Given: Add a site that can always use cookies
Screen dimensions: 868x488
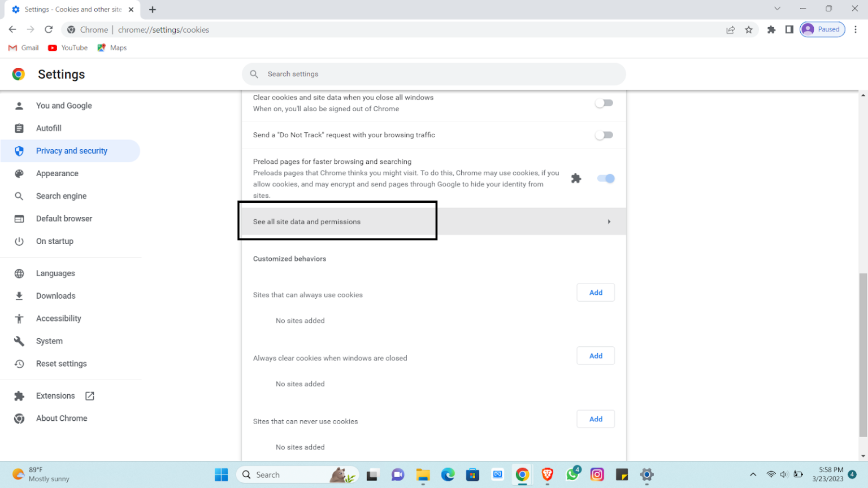Looking at the screenshot, I should (595, 293).
